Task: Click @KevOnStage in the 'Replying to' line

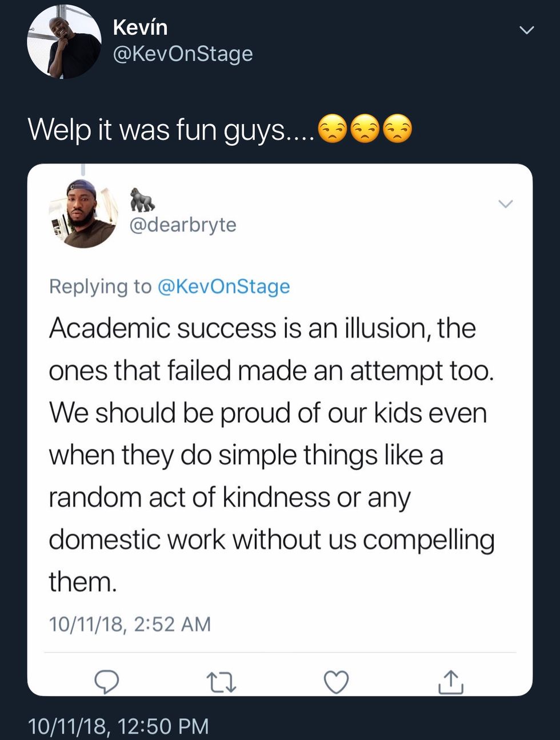Action: pos(223,286)
